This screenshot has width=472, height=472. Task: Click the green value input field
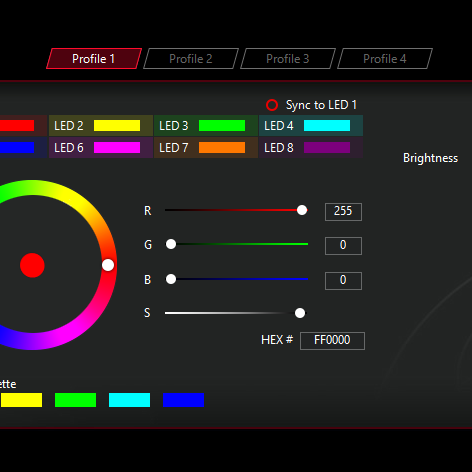(343, 246)
